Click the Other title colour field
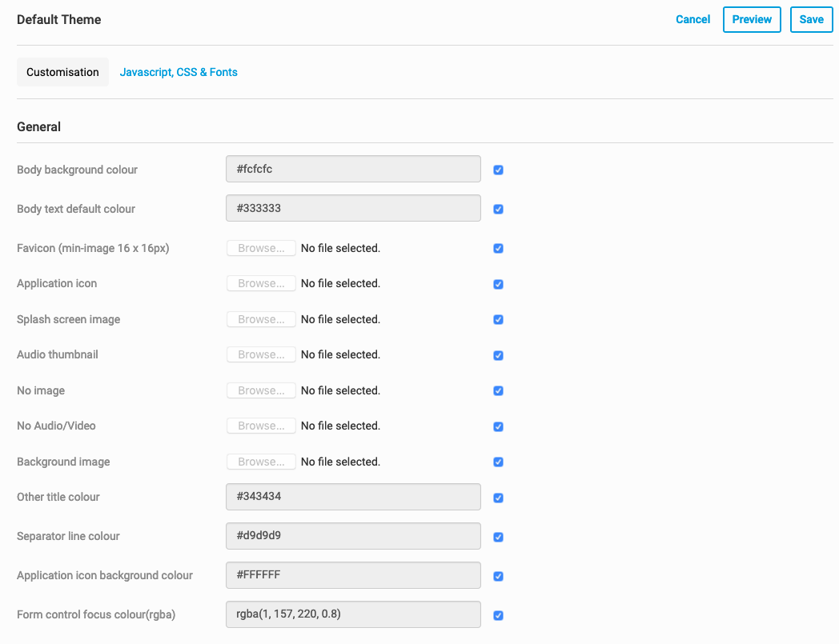Image resolution: width=839 pixels, height=644 pixels. point(353,496)
